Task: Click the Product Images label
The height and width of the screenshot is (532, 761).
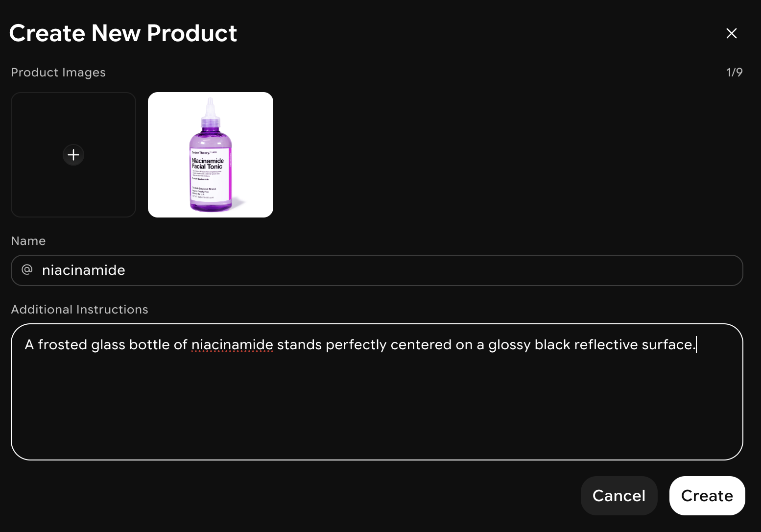Action: 58,73
